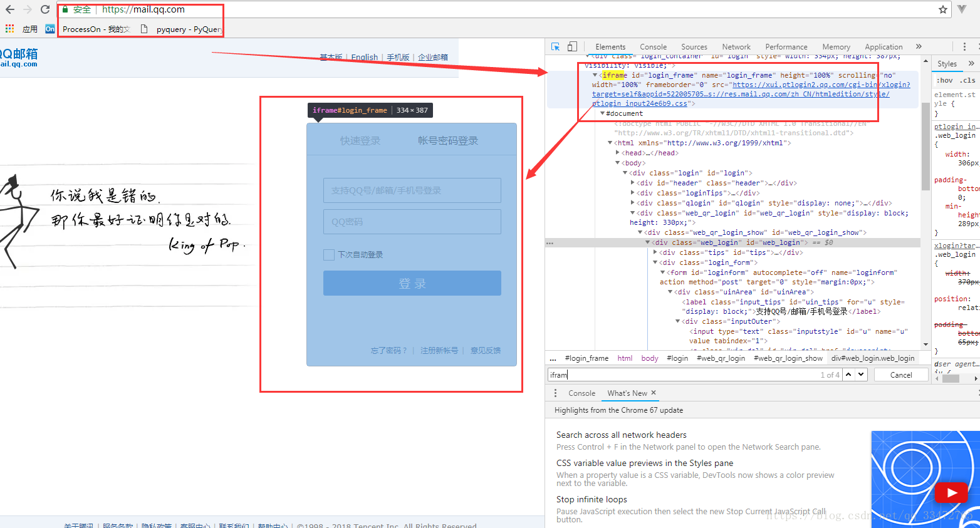Image resolution: width=980 pixels, height=528 pixels.
Task: Open the English version link
Action: point(365,57)
